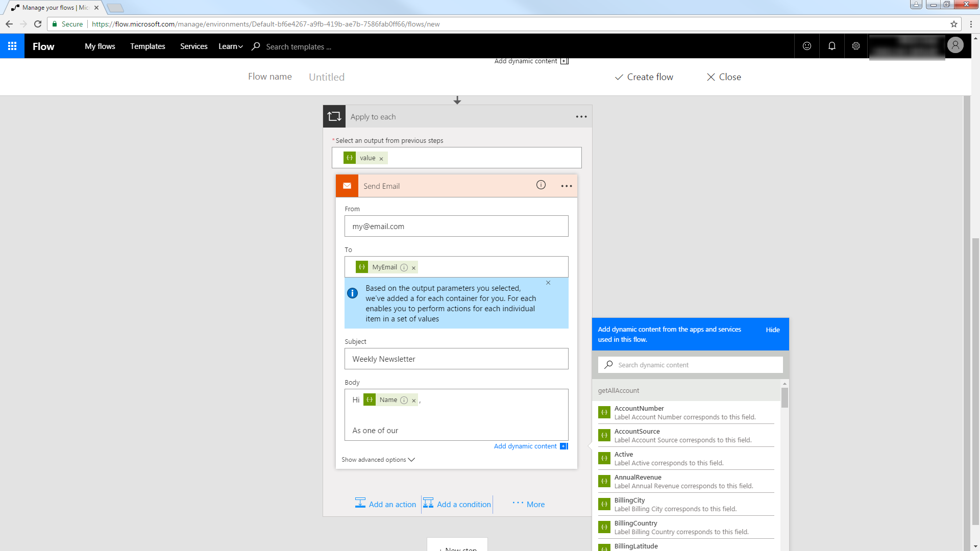
Task: Click the Add an action icon
Action: [360, 503]
